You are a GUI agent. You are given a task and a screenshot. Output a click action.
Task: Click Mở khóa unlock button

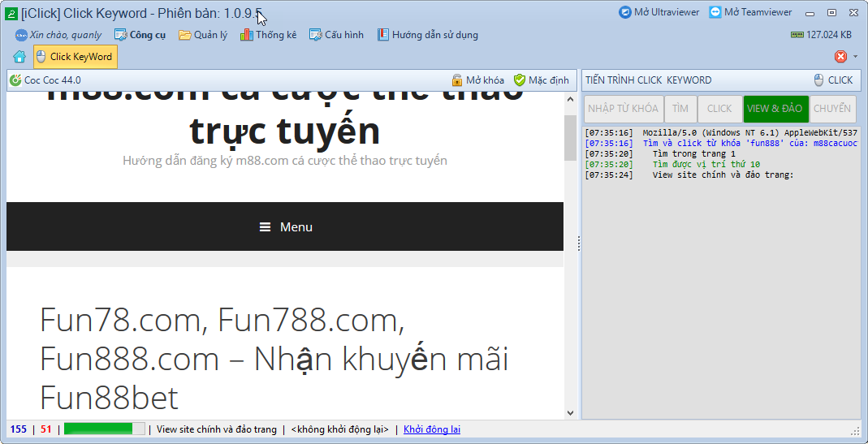(x=477, y=80)
